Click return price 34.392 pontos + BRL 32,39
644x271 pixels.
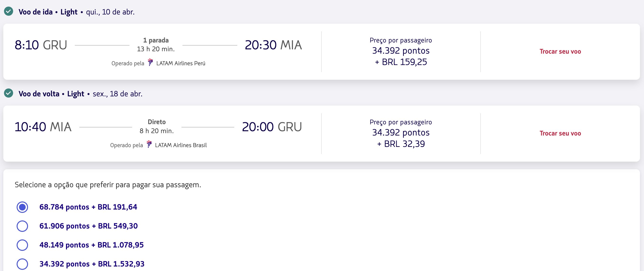pos(401,138)
